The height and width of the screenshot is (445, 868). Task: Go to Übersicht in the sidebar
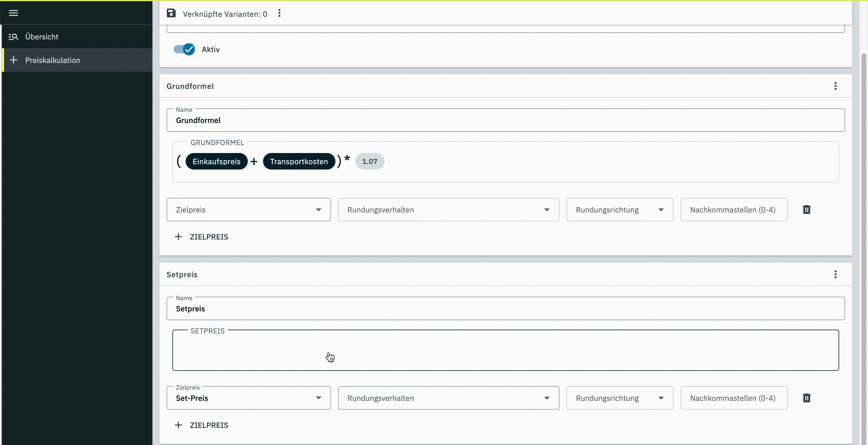[x=77, y=37]
